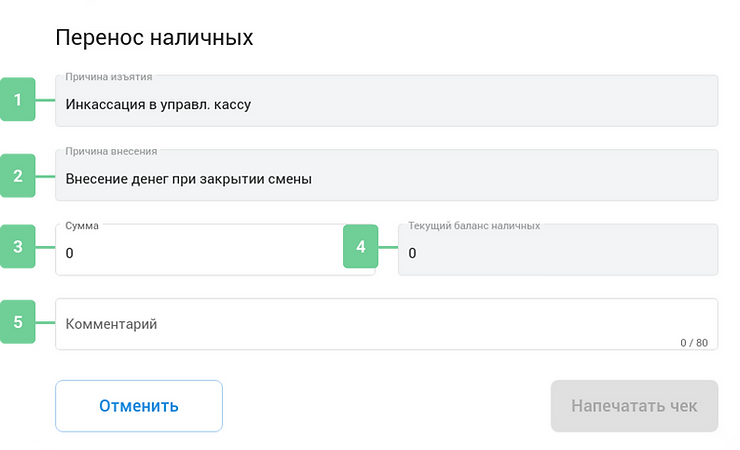Click the Причина внесения small label
The image size is (740, 450).
click(x=111, y=151)
